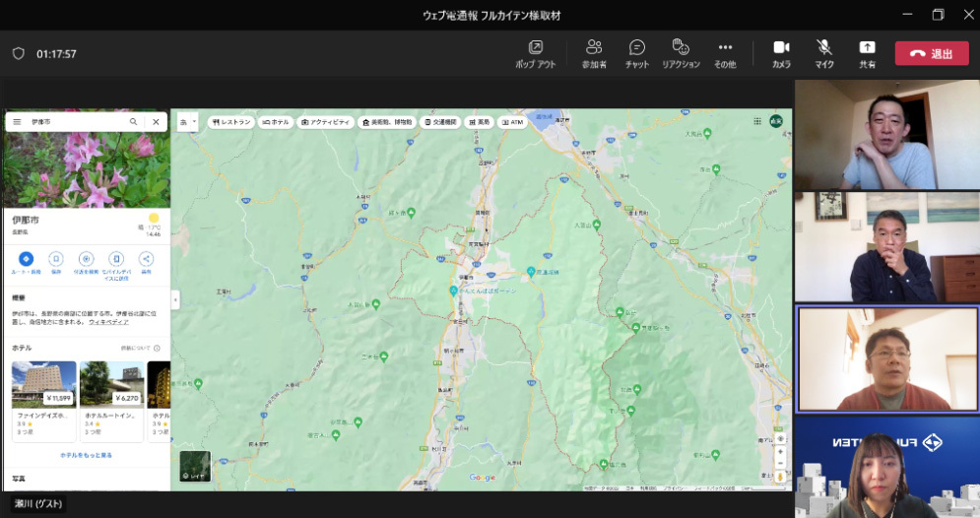Collapse the Google Maps side panel
The height and width of the screenshot is (518, 980).
pyautogui.click(x=175, y=299)
